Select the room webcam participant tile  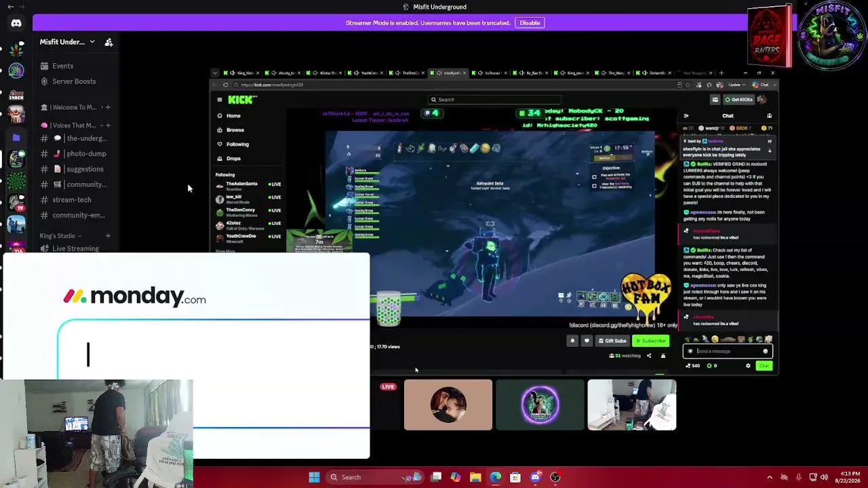click(x=632, y=405)
